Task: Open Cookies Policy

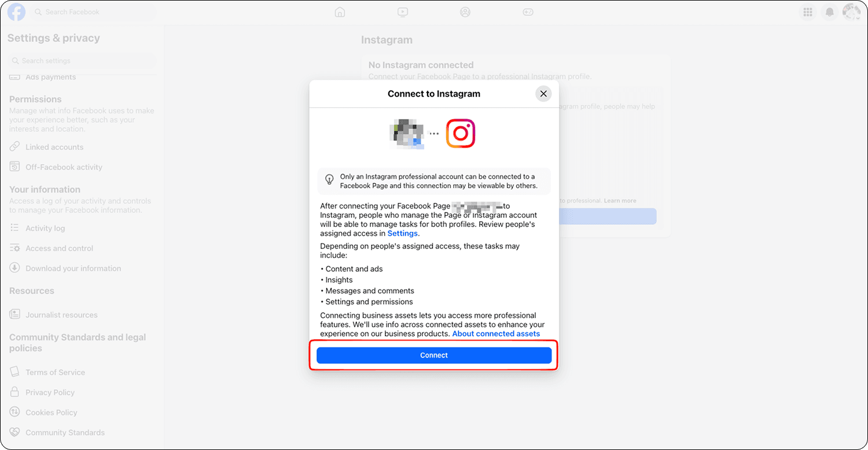Action: (x=51, y=412)
